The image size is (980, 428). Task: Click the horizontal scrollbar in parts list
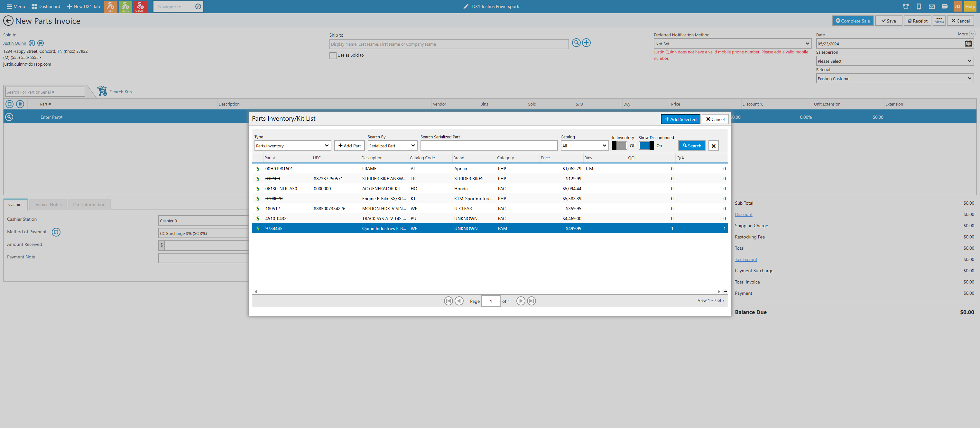487,292
